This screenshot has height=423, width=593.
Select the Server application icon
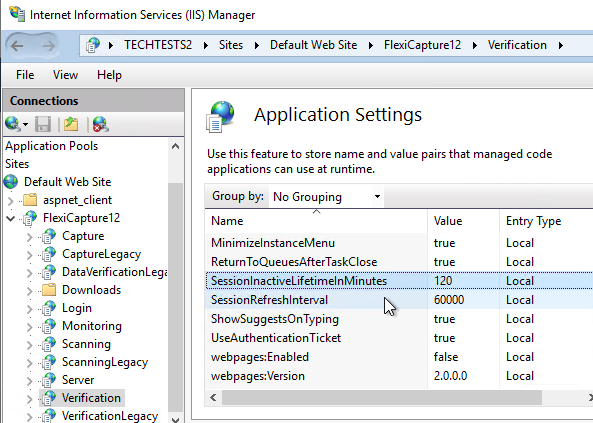(x=49, y=380)
